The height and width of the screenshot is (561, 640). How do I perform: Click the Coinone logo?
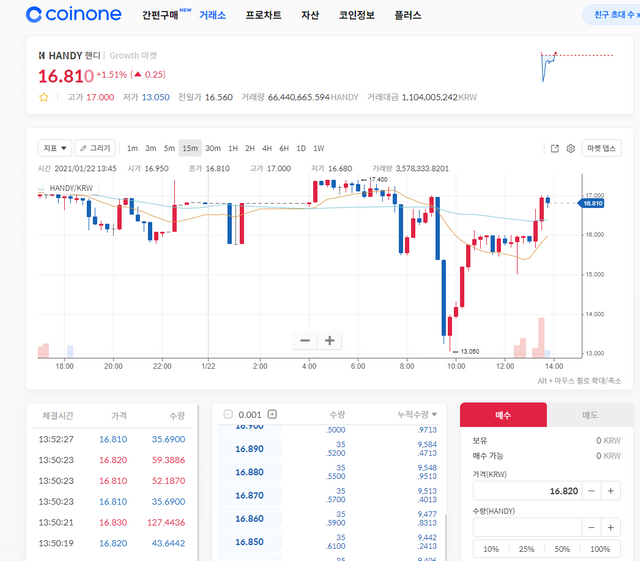(73, 15)
